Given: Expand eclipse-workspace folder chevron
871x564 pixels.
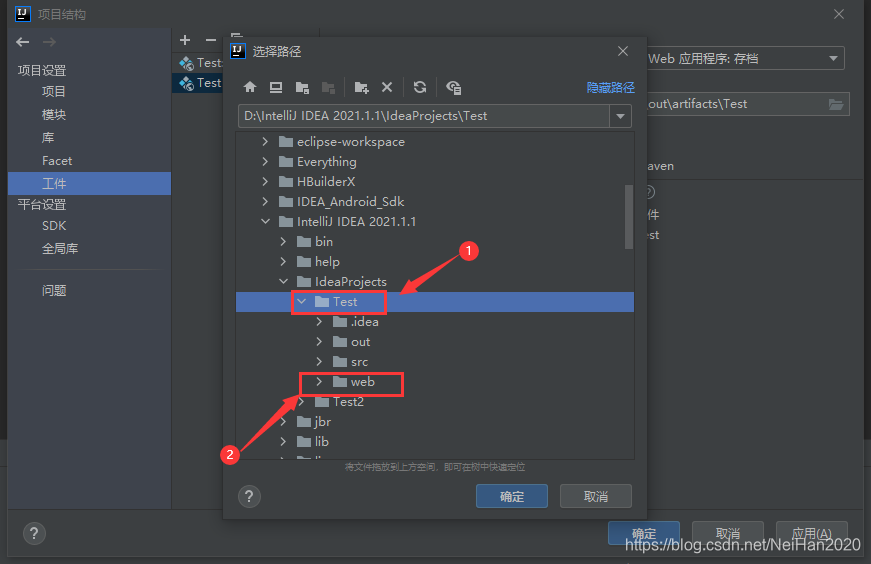Looking at the screenshot, I should pyautogui.click(x=266, y=142).
